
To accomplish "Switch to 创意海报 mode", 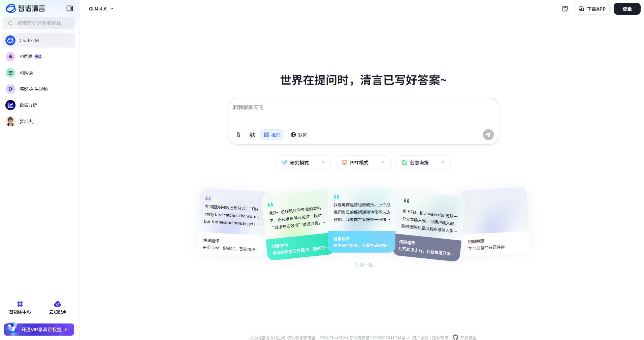I will [x=419, y=162].
